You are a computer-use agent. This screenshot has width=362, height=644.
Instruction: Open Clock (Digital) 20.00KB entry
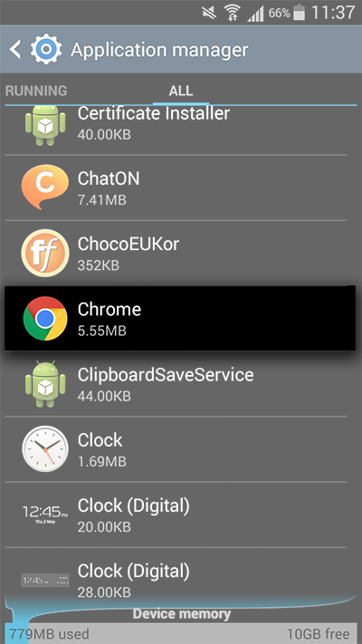pyautogui.click(x=176, y=514)
